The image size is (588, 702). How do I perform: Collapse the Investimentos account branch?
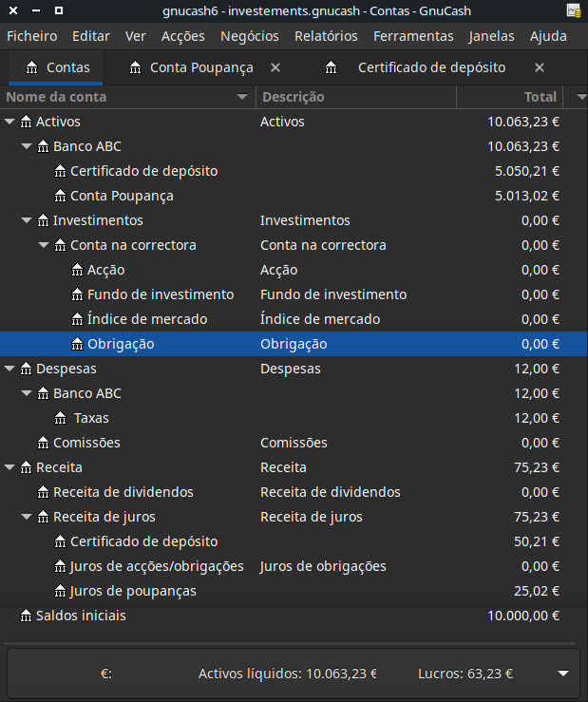click(27, 220)
